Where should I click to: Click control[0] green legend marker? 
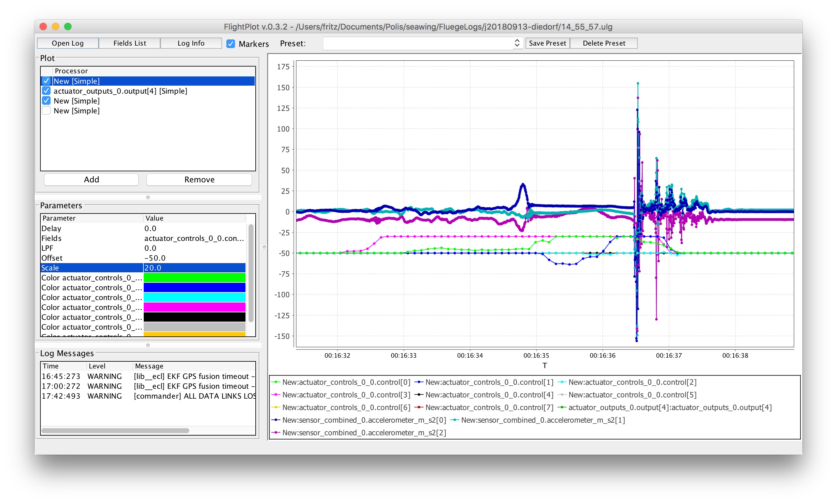(x=276, y=382)
